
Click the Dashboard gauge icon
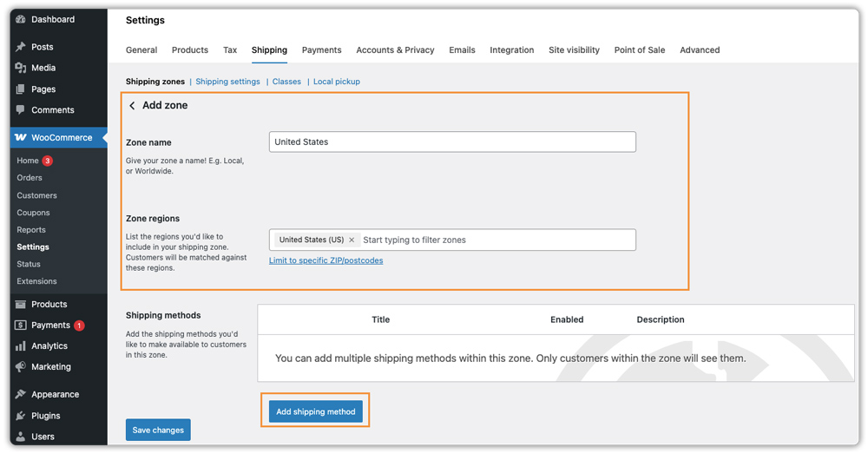coord(21,19)
